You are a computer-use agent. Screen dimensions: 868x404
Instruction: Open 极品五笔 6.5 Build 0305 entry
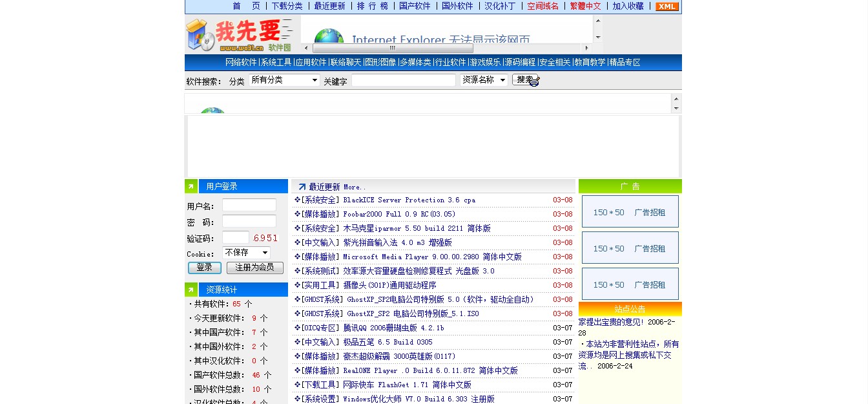pos(387,343)
